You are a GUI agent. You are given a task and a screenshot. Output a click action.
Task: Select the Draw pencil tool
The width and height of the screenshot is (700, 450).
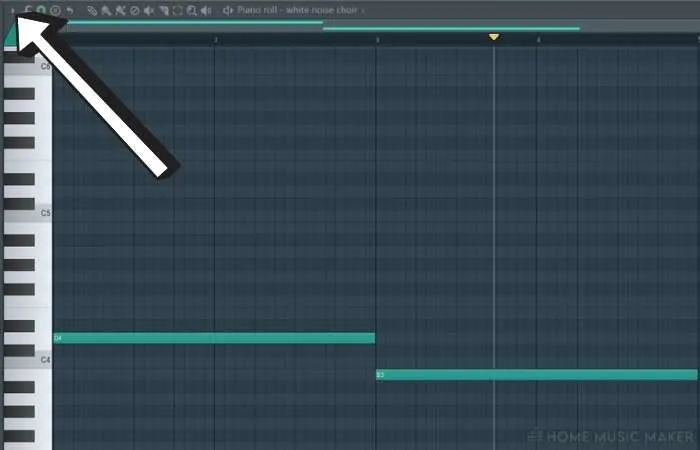coord(92,10)
